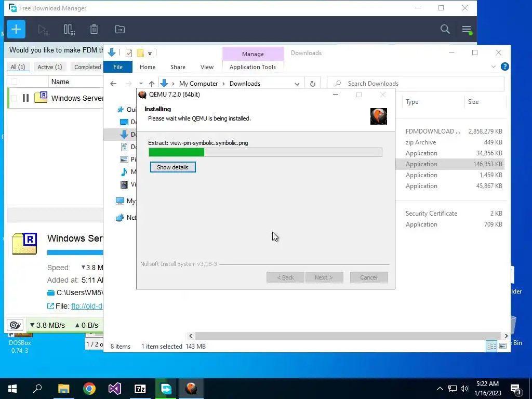This screenshot has height=399, width=532.
Task: Select Quick access in navigation pane
Action: pos(127,109)
